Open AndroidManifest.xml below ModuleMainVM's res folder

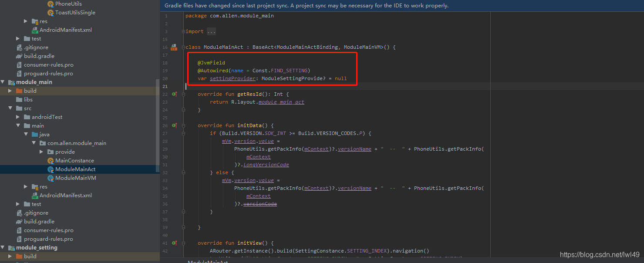(66, 196)
